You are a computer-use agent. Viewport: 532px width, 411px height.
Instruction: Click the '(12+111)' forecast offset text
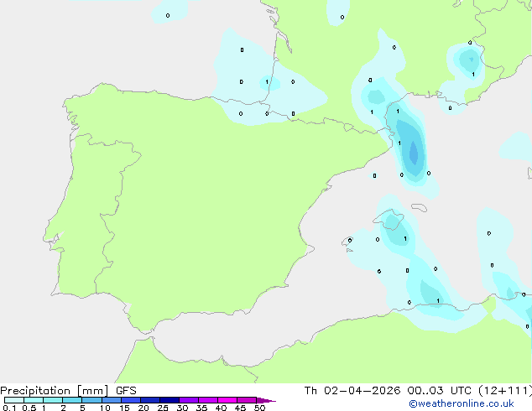[505, 391]
